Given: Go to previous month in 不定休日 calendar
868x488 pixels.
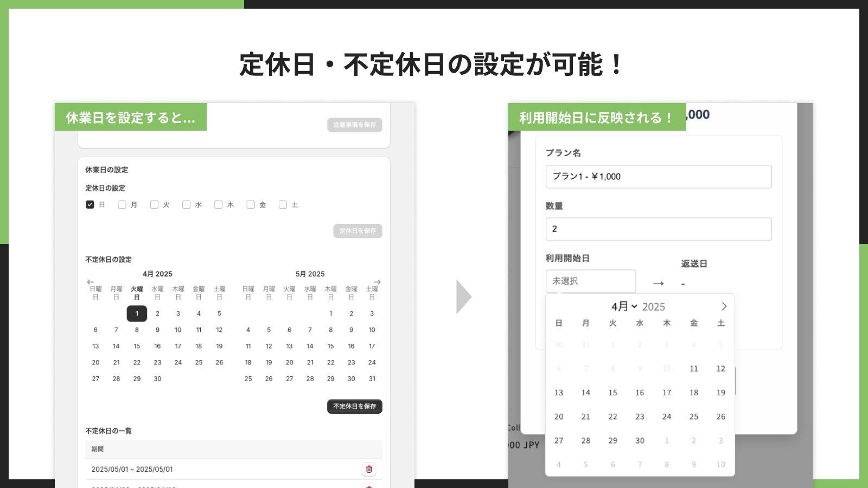Looking at the screenshot, I should (91, 281).
